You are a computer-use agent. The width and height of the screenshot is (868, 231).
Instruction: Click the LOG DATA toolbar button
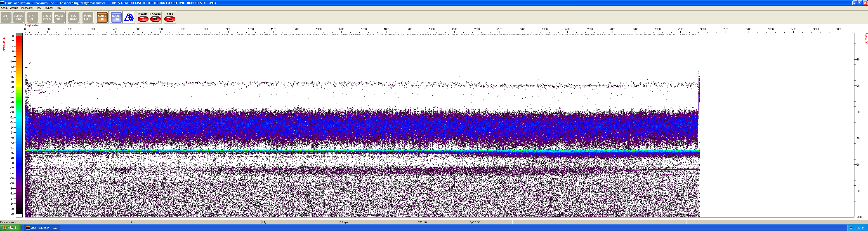pos(73,18)
